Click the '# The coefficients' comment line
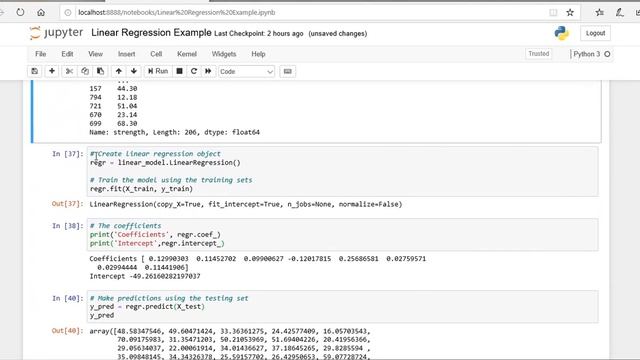Image resolution: width=640 pixels, height=360 pixels. click(126, 226)
